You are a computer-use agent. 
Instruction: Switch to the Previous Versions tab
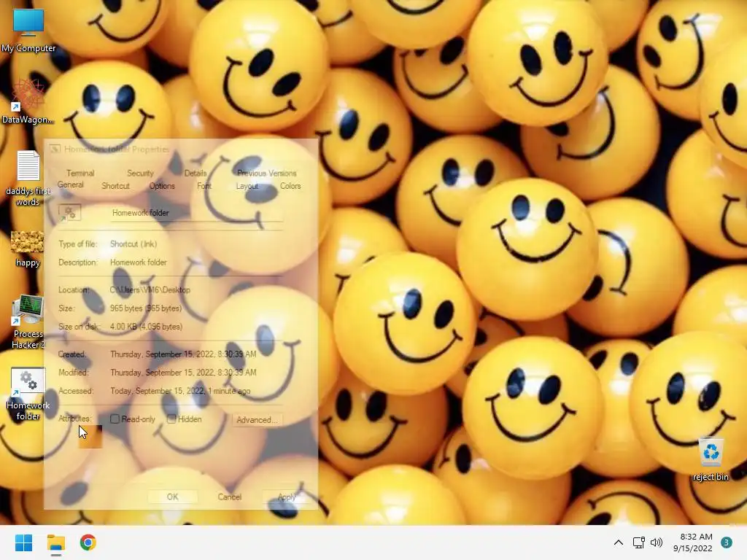267,174
